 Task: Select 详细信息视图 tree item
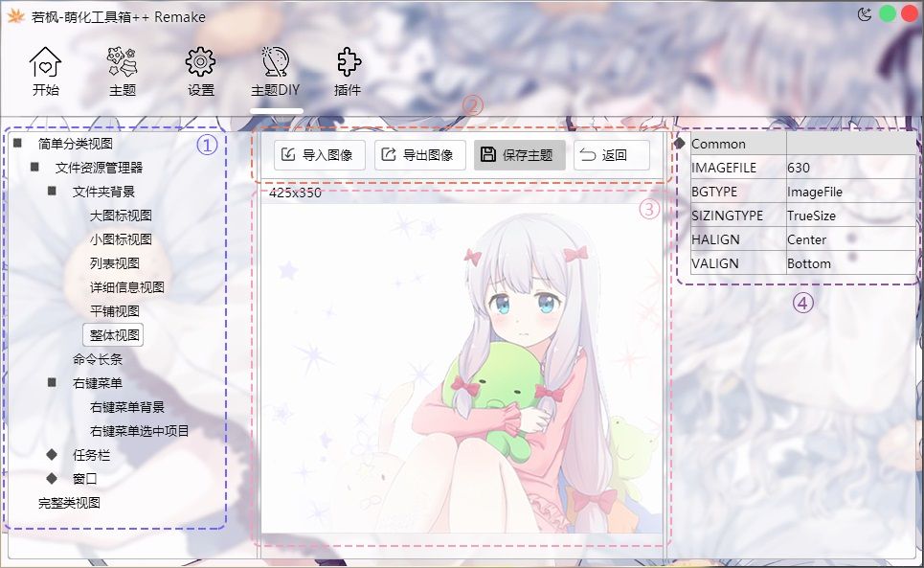[x=126, y=287]
